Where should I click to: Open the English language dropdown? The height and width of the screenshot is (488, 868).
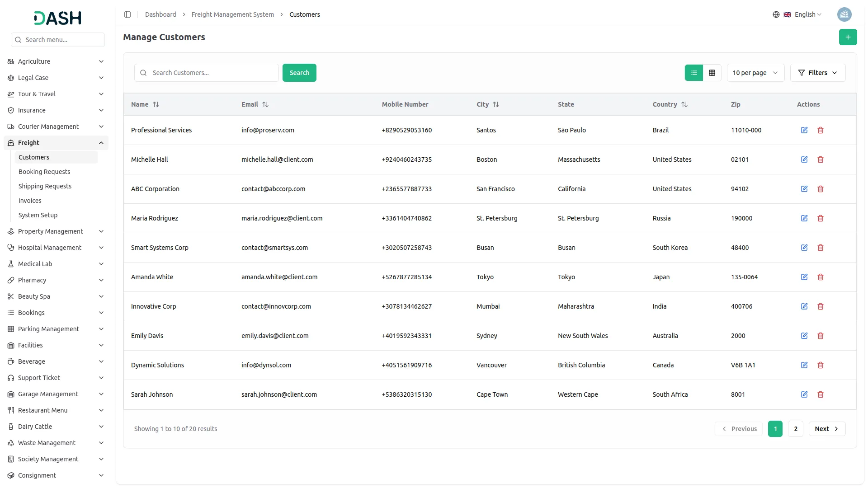point(805,14)
